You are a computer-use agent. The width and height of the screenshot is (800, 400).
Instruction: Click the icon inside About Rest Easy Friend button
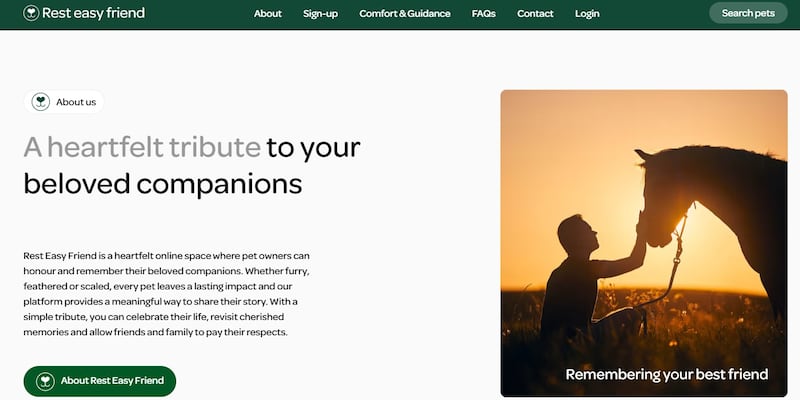[x=45, y=381]
